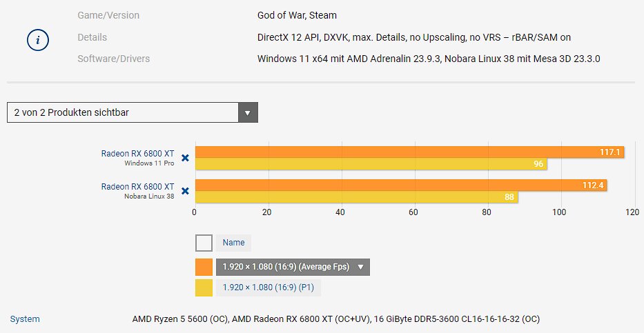The image size is (644, 333).
Task: Click the Windows 11 x64 drivers text
Action: pyautogui.click(x=429, y=59)
